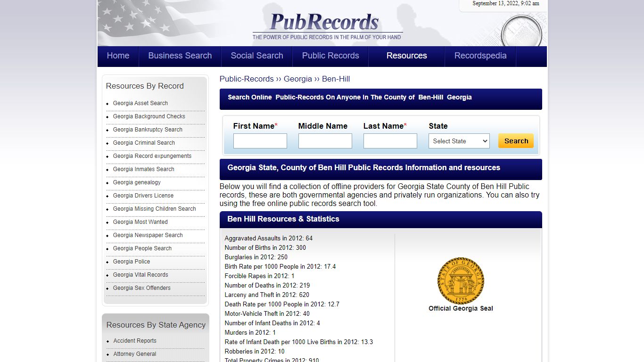Follow the Ben-Hill breadcrumb link
The height and width of the screenshot is (362, 644).
tap(336, 79)
